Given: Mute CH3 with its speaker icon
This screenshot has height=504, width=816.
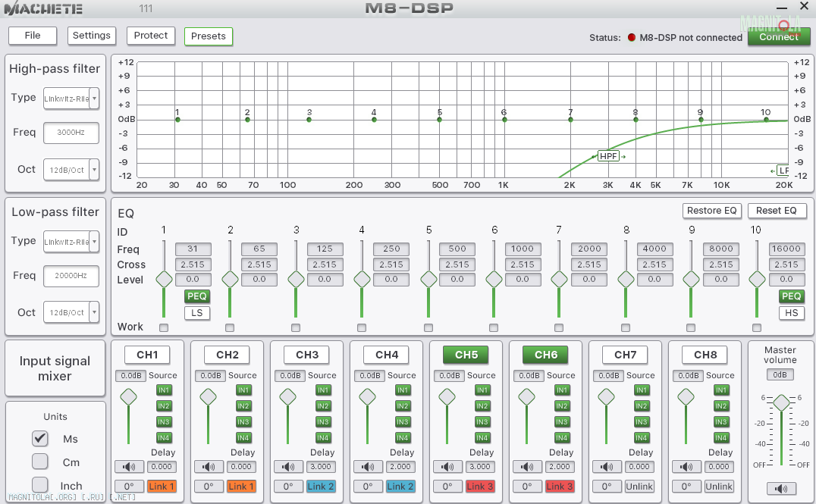Looking at the screenshot, I should tap(287, 467).
